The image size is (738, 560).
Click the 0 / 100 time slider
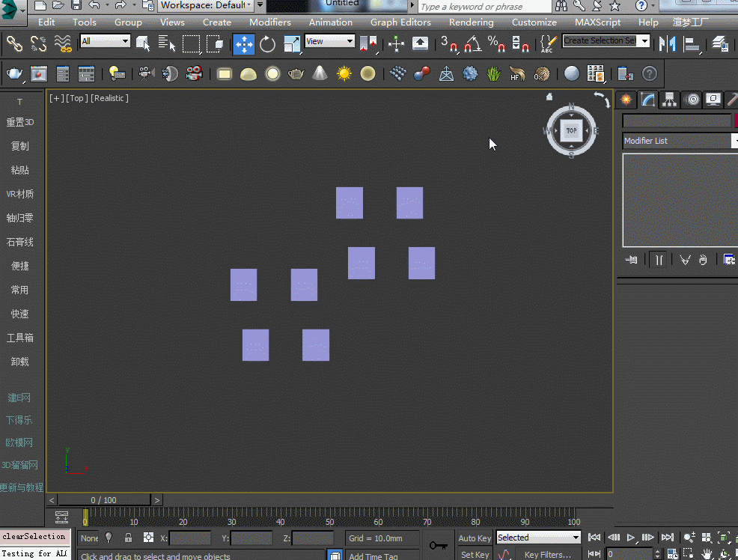pyautogui.click(x=104, y=500)
